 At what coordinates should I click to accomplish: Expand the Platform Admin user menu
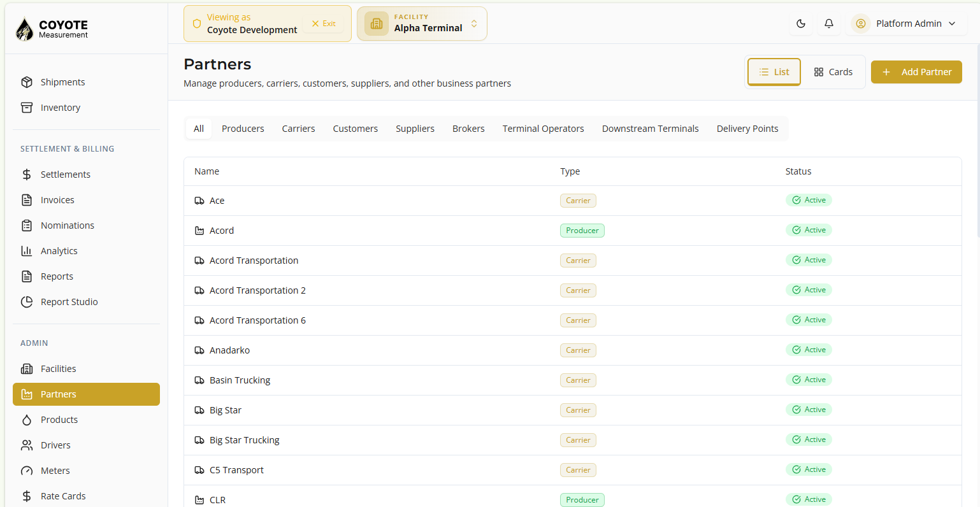pyautogui.click(x=906, y=24)
